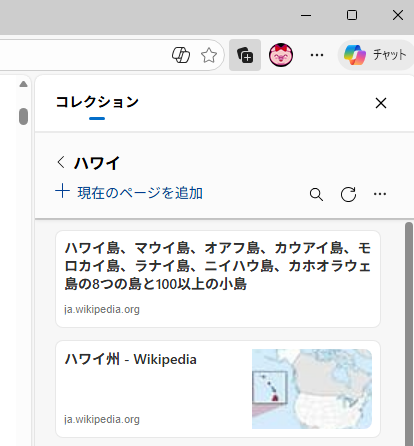
Task: Click the ハワイ collection title
Action: [x=96, y=163]
